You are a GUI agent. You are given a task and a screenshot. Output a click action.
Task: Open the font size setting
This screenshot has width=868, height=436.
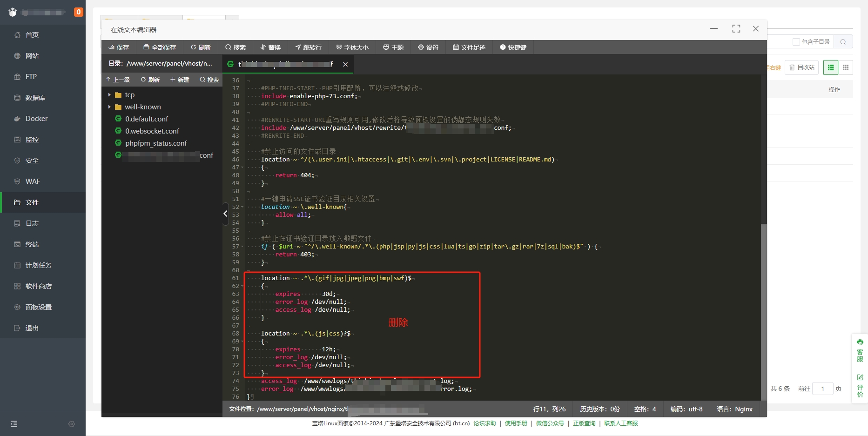(352, 47)
